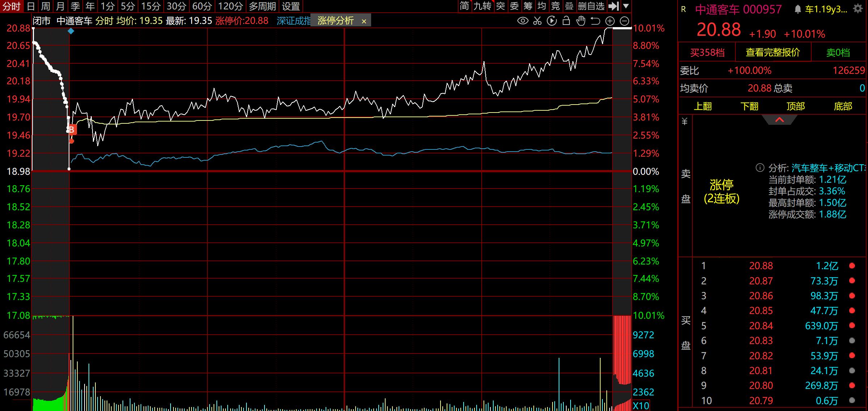The height and width of the screenshot is (411, 868).
Task: Zoom out with the minus circle icon
Action: click(x=624, y=21)
